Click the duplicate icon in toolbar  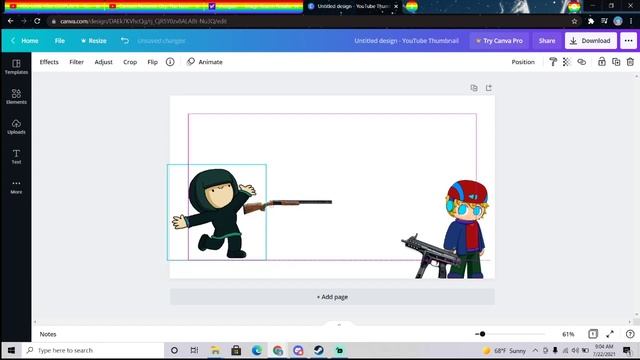pyautogui.click(x=616, y=62)
